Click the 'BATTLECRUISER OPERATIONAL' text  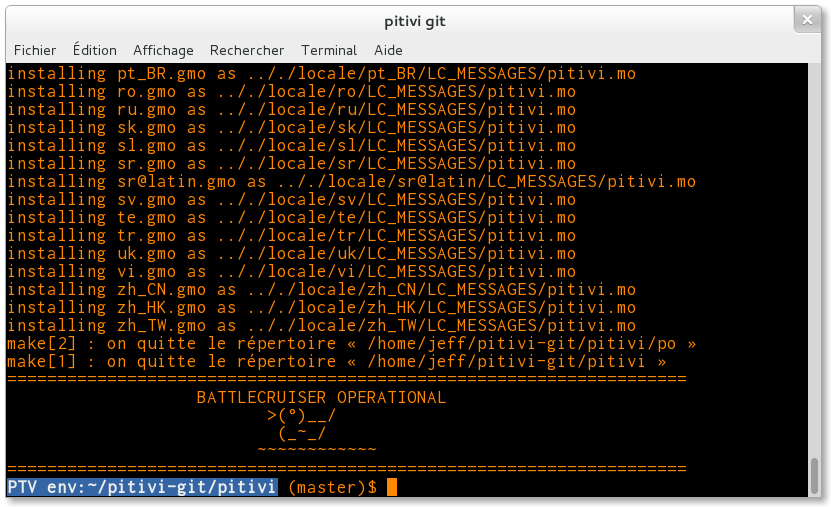tap(321, 397)
